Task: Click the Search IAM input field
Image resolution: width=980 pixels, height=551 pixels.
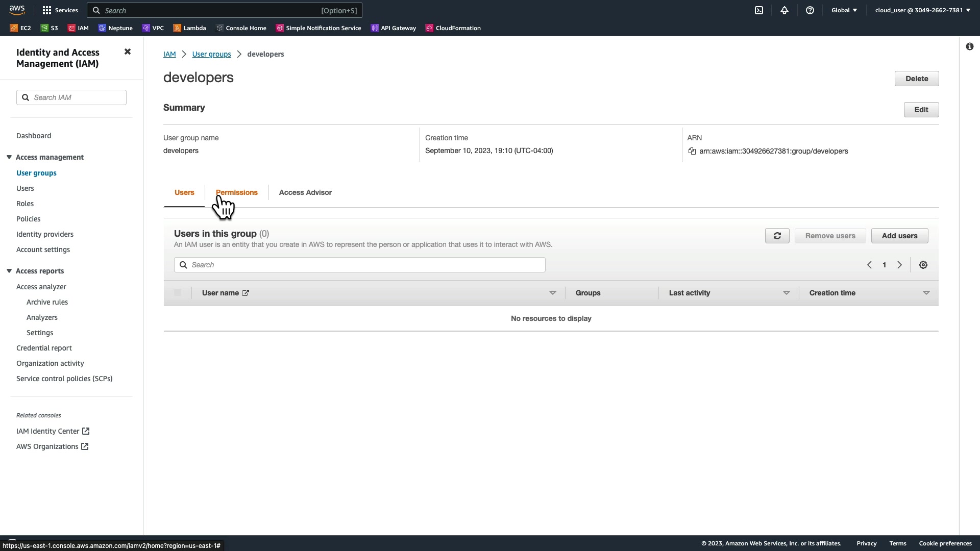Action: point(77,97)
